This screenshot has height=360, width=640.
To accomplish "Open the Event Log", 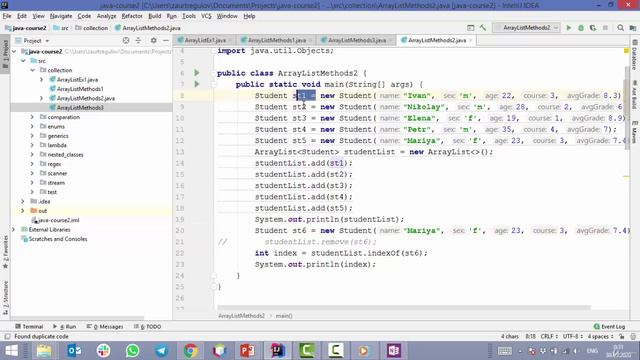I will click(609, 327).
